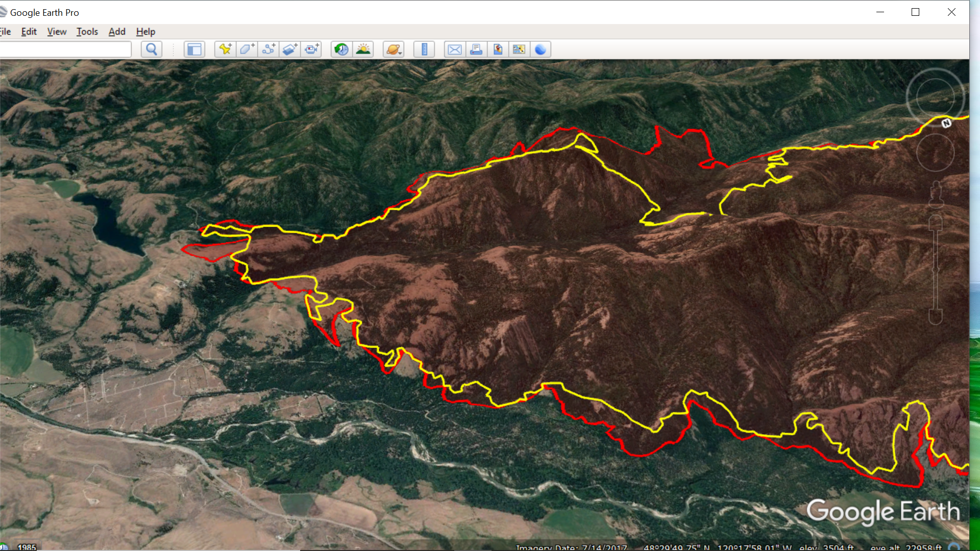Toggle the sidebar panel visibility
This screenshot has width=980, height=551.
194,49
